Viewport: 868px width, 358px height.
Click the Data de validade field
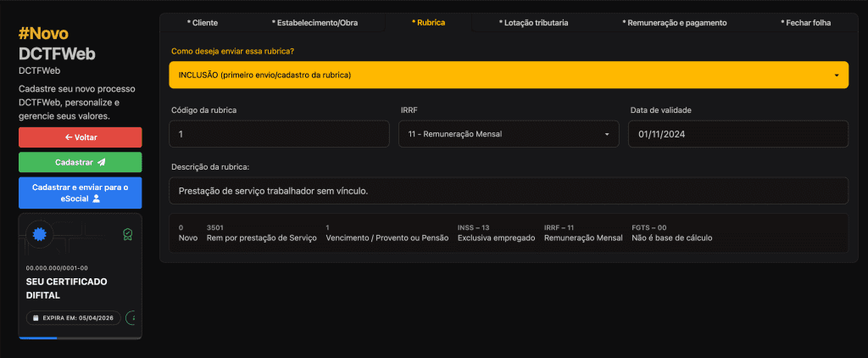click(x=738, y=134)
